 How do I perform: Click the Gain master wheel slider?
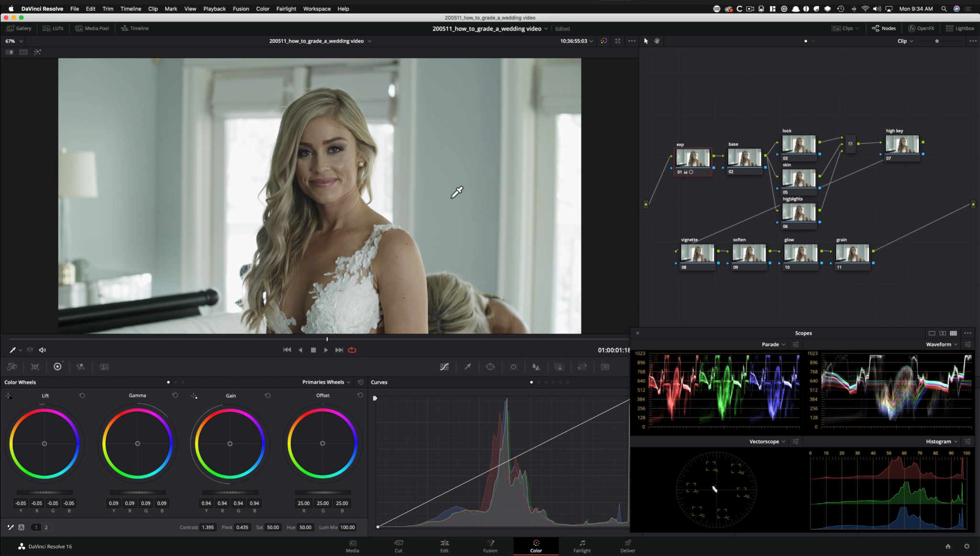point(230,492)
